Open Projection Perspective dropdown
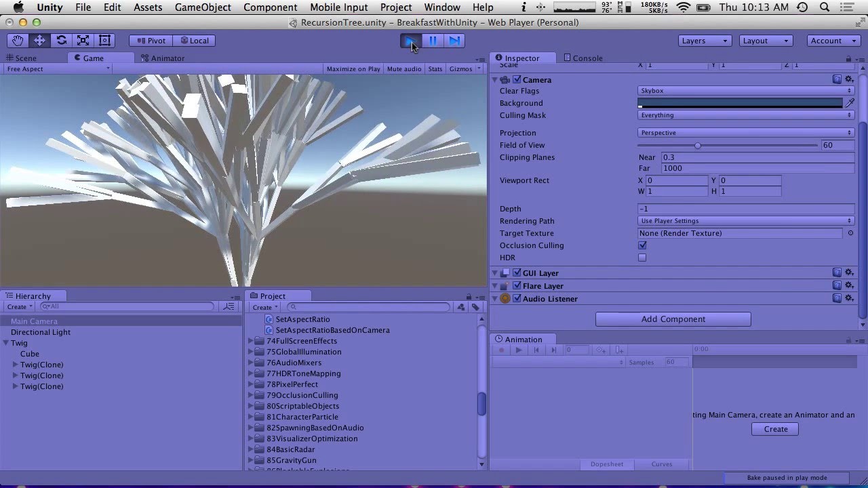The image size is (868, 488). pos(746,133)
